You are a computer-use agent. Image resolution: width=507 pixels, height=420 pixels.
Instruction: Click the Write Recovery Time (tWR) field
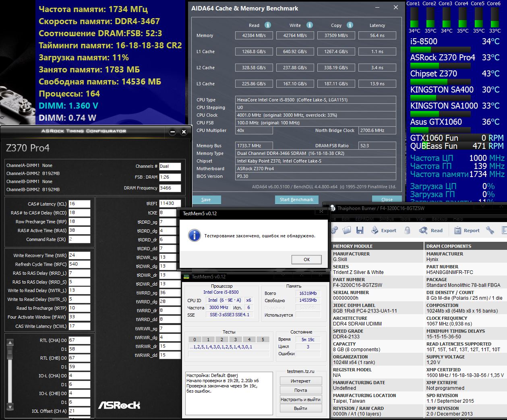coord(79,255)
